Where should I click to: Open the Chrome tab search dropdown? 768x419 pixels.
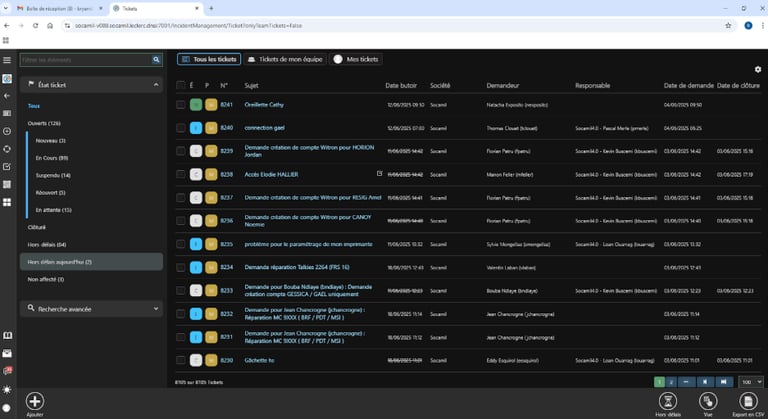click(x=6, y=8)
